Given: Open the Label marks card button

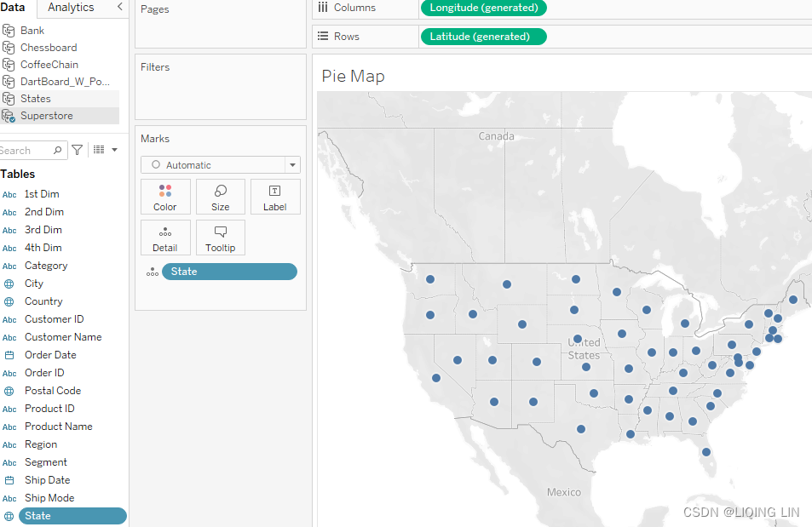Looking at the screenshot, I should point(275,197).
